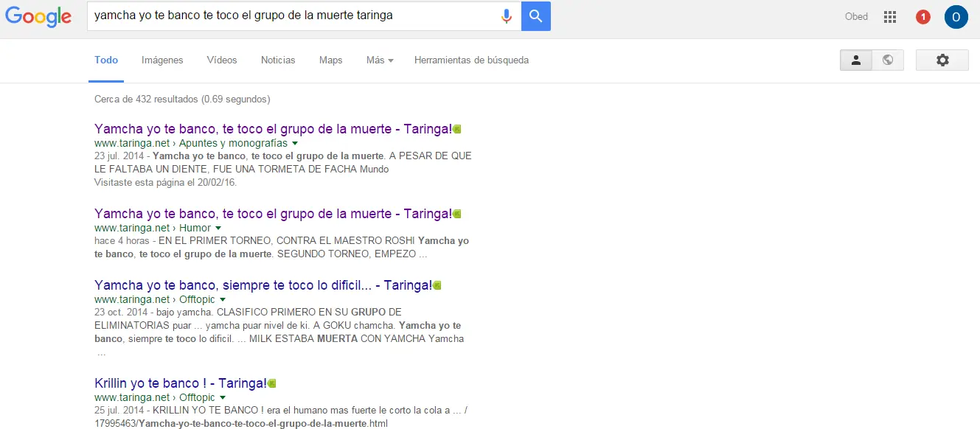Open first result under Apuntes y monografías
The width and height of the screenshot is (980, 429).
273,129
